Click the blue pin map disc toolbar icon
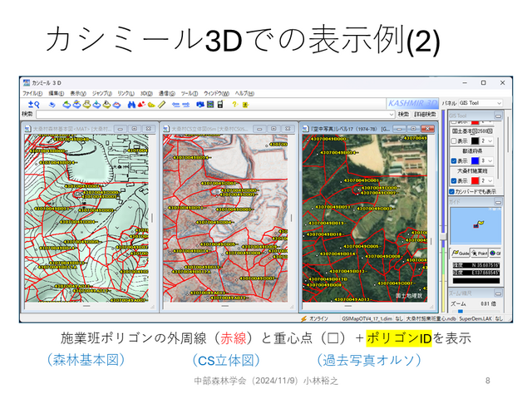 96,105
